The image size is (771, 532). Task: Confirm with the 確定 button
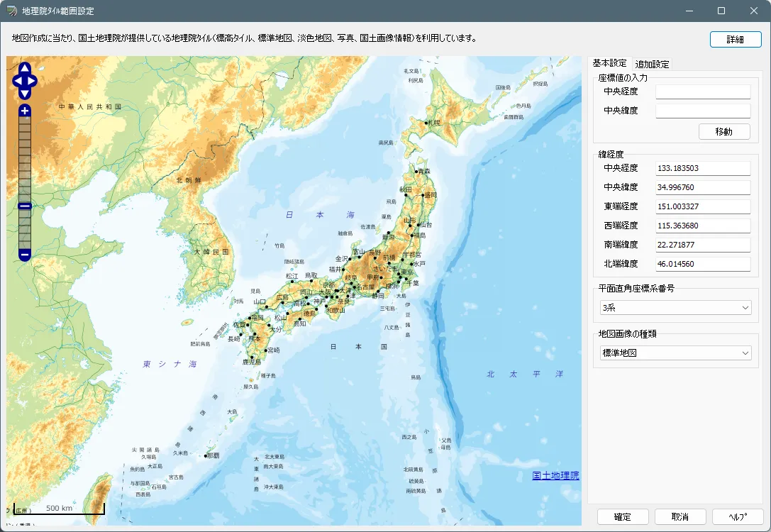tap(623, 517)
